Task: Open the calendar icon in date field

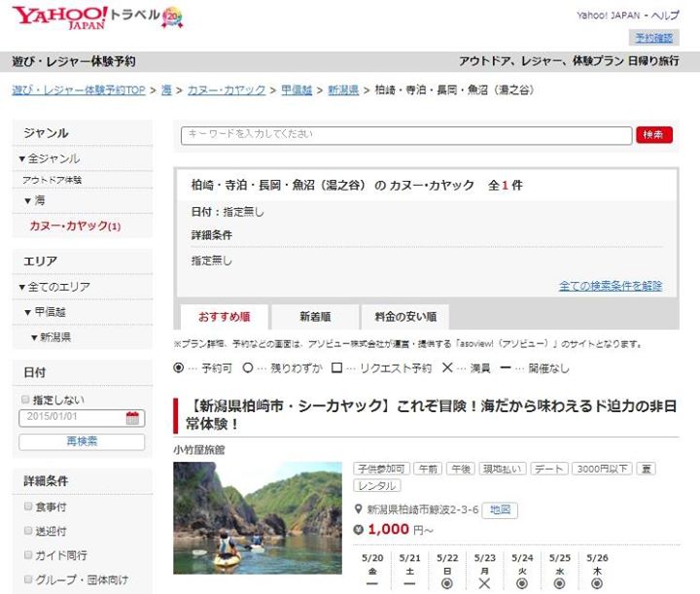Action: [132, 418]
